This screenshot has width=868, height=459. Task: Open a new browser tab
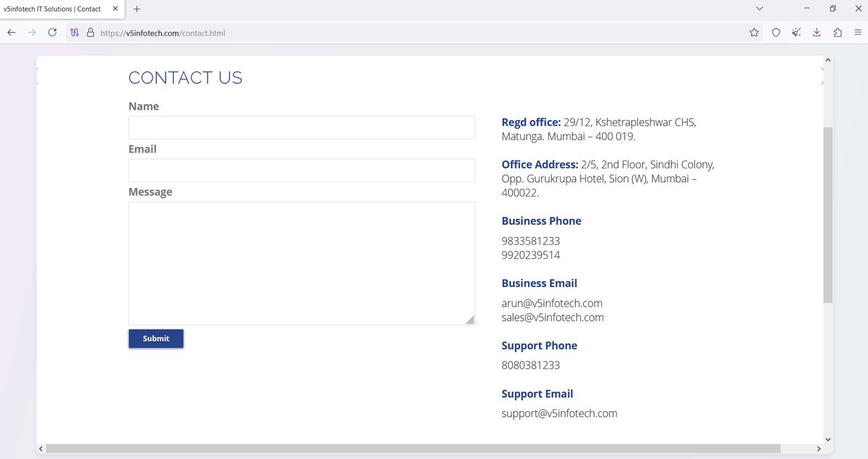pyautogui.click(x=137, y=9)
